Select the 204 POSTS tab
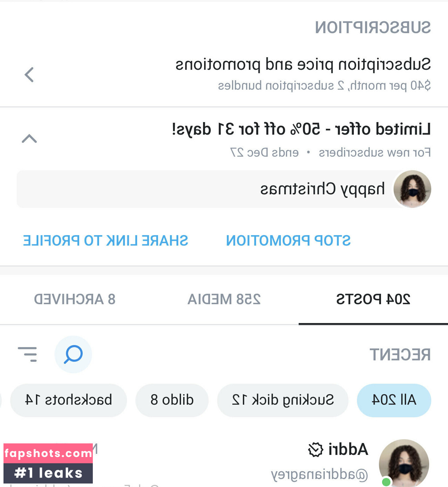The image size is (448, 487). tap(373, 299)
